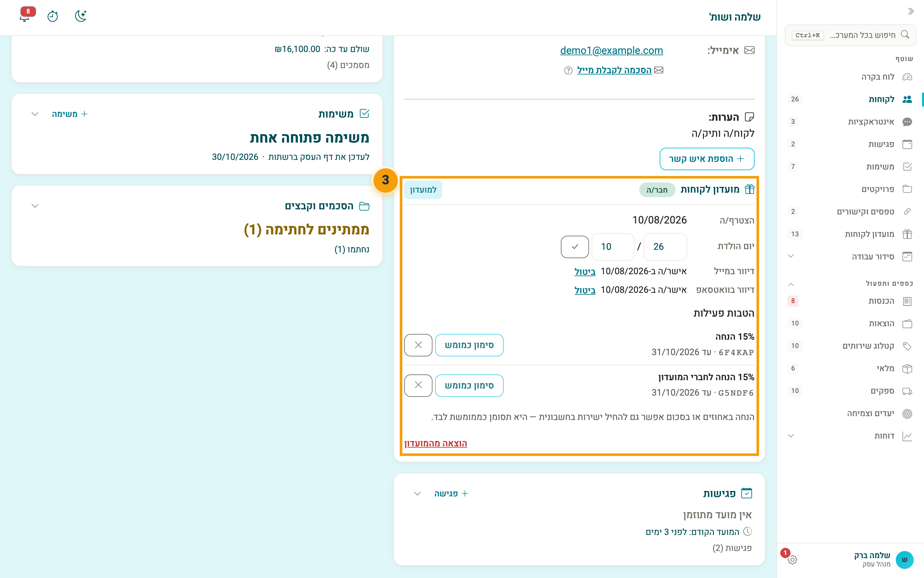Collapse the הסכמים וקבצים card chevron

tap(35, 206)
